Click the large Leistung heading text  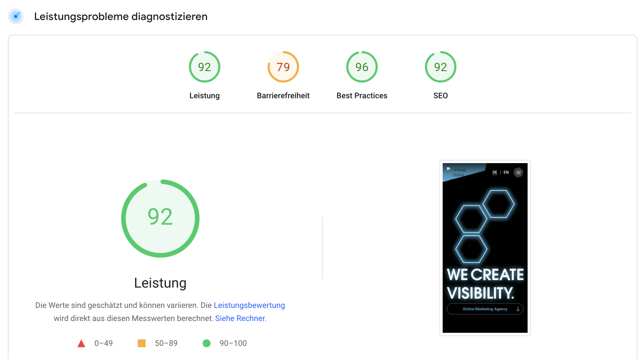(x=160, y=283)
